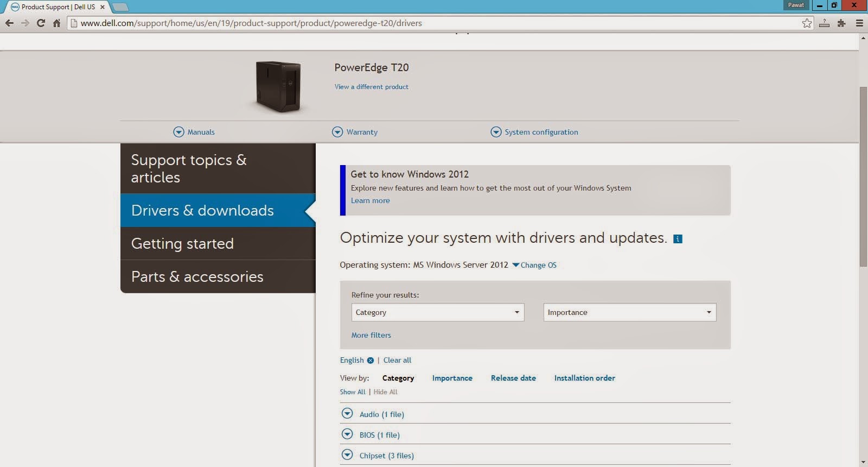This screenshot has width=868, height=467.
Task: Click the puzzle-piece extension icon
Action: (x=841, y=23)
